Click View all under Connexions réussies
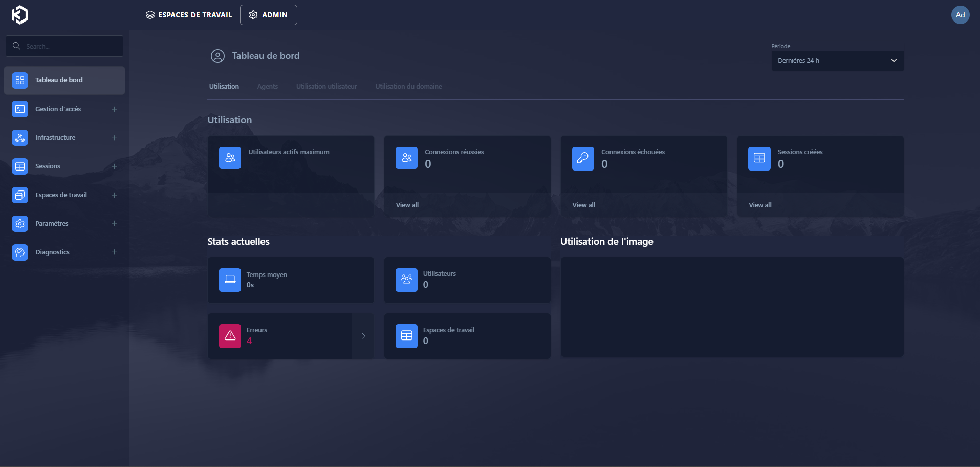Image resolution: width=980 pixels, height=467 pixels. pyautogui.click(x=407, y=205)
